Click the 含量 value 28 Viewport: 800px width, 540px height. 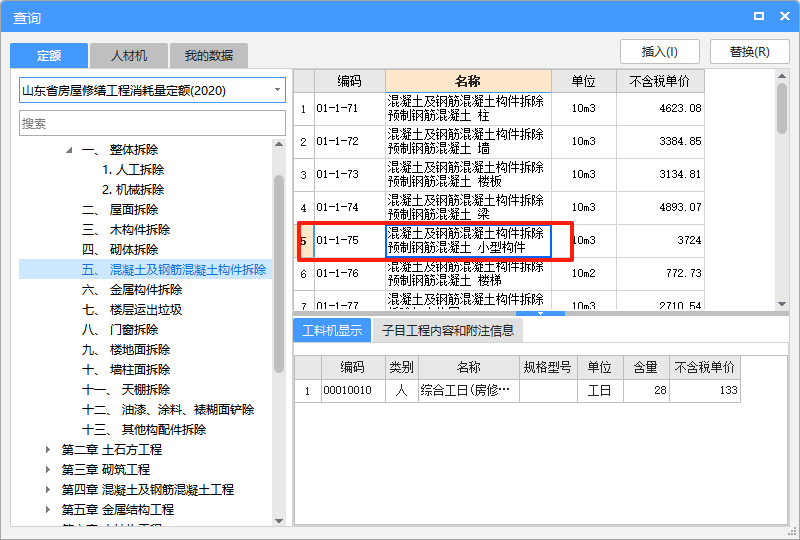point(646,390)
